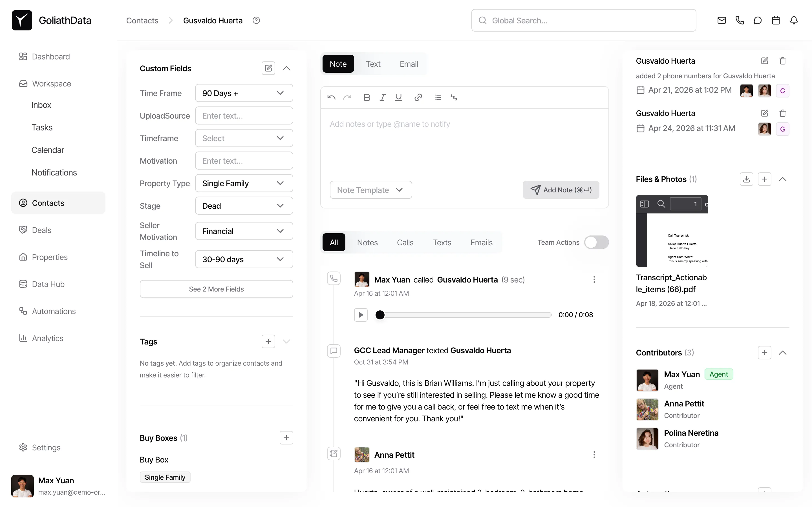Viewport: 812px width, 507px height.
Task: Open the Note Template dropdown
Action: 370,190
